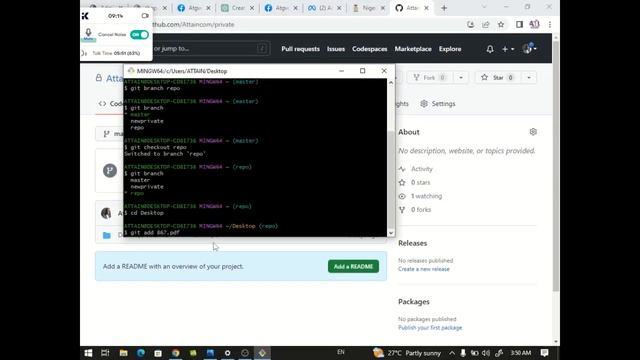
Task: Close the active GitHub Attai tab
Action: pos(426,8)
